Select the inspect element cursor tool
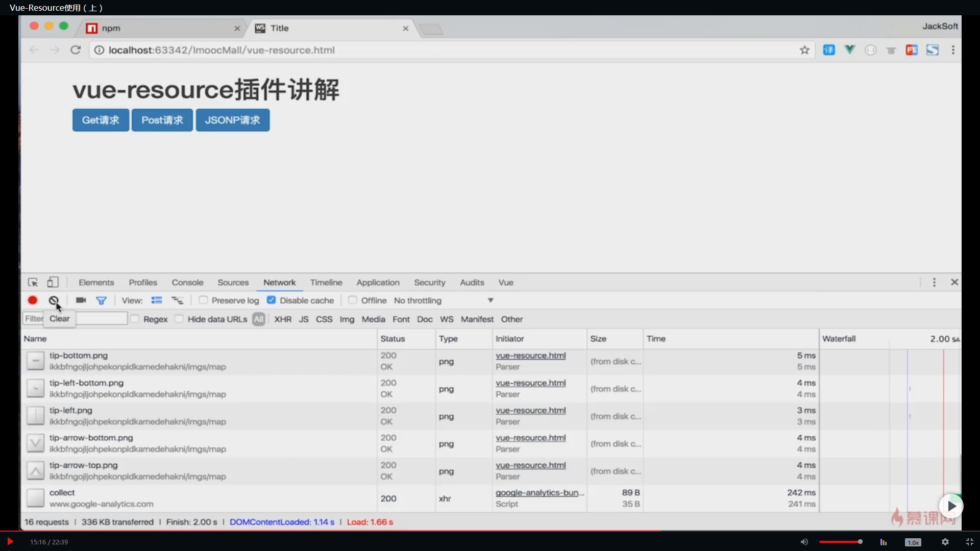 [x=33, y=282]
